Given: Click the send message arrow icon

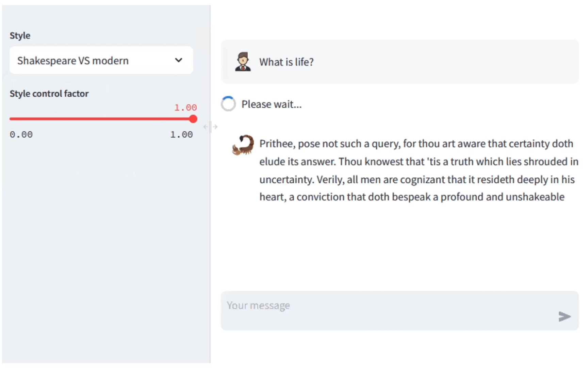Looking at the screenshot, I should pyautogui.click(x=564, y=317).
